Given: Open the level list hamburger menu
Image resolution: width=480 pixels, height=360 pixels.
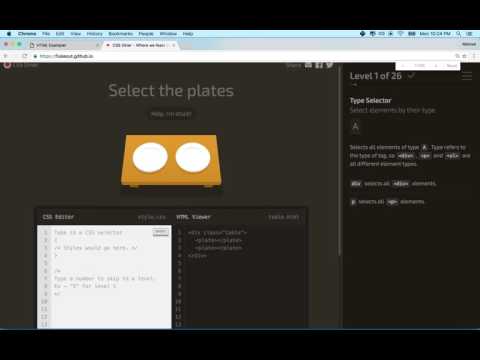Looking at the screenshot, I should [467, 76].
